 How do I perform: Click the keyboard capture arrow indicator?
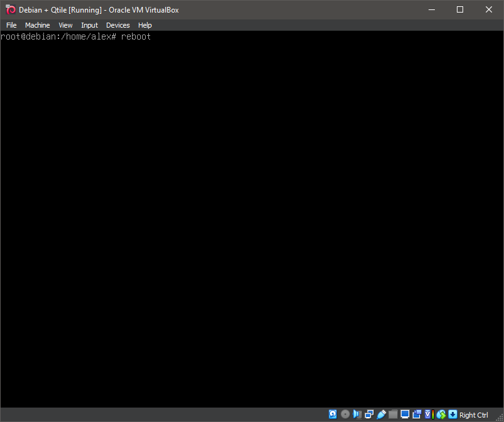[x=452, y=414]
